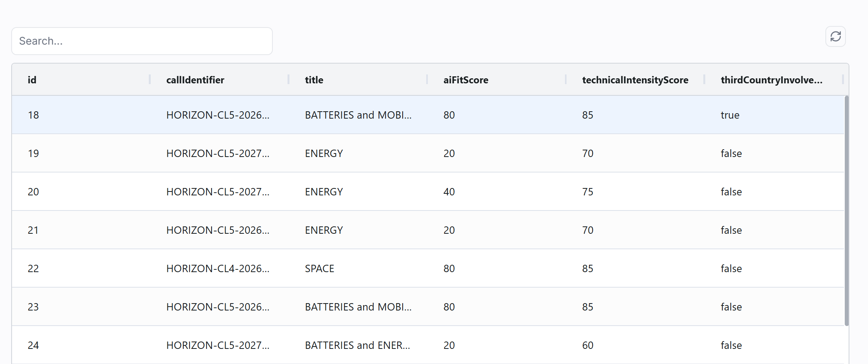Click the title column header
The image size is (868, 364).
pyautogui.click(x=314, y=80)
